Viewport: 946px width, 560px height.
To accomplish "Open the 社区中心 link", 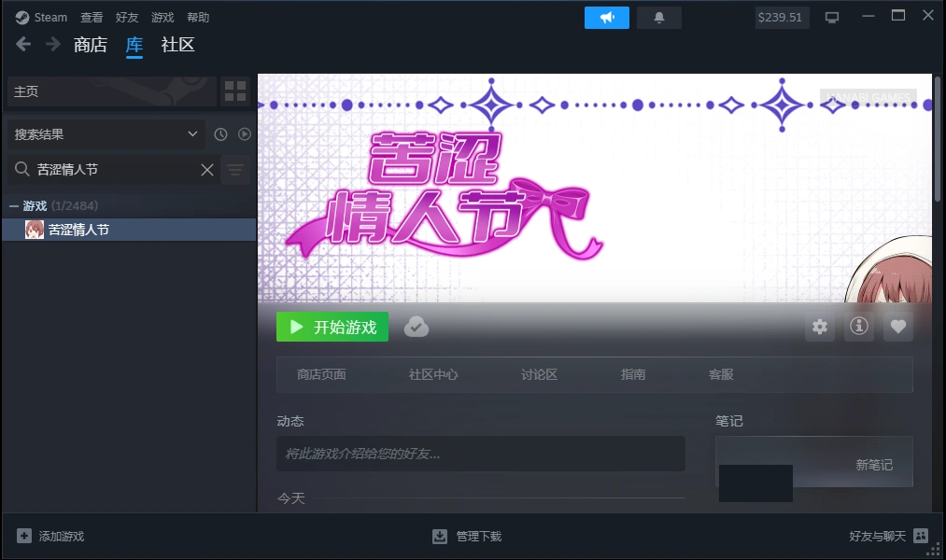I will [x=433, y=374].
